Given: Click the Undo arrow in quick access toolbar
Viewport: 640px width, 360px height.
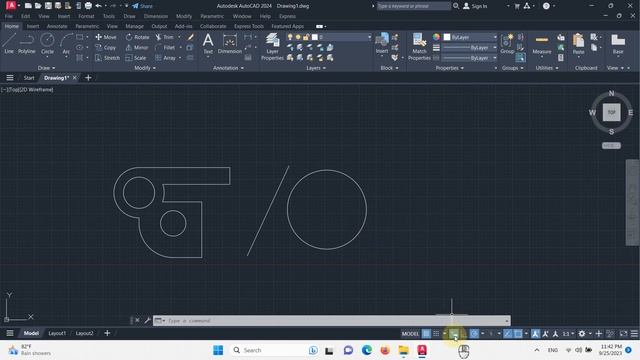Looking at the screenshot, I should pos(98,6).
